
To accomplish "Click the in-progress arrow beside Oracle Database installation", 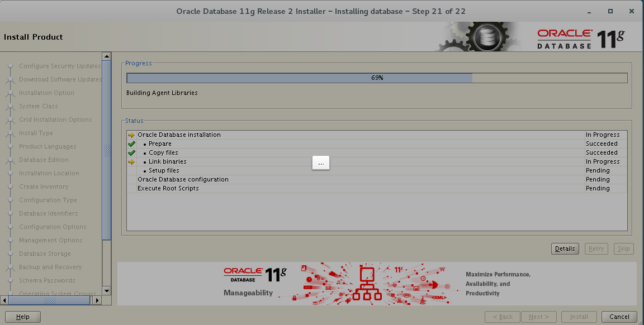I will coord(131,135).
